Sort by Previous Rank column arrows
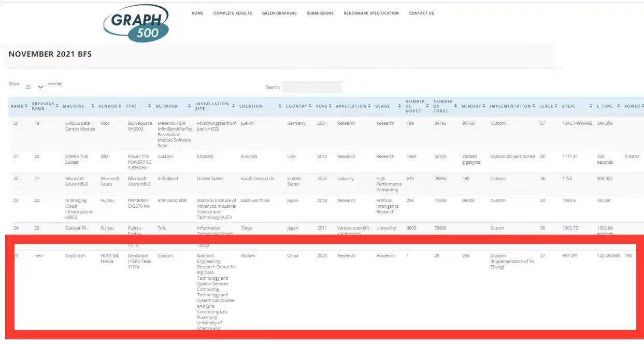 pos(56,106)
